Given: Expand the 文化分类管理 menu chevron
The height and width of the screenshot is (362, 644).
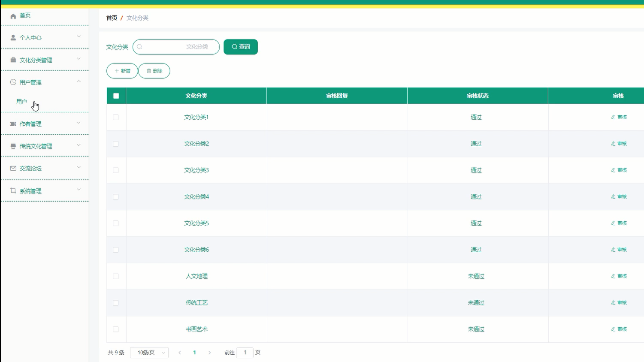Looking at the screenshot, I should [79, 59].
